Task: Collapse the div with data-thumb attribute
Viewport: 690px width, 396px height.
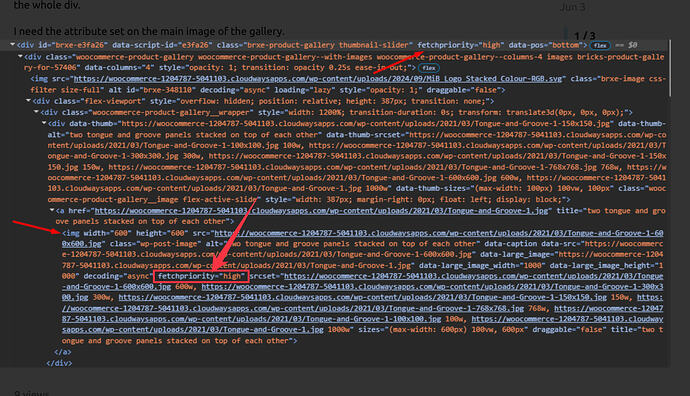Action: click(x=44, y=123)
